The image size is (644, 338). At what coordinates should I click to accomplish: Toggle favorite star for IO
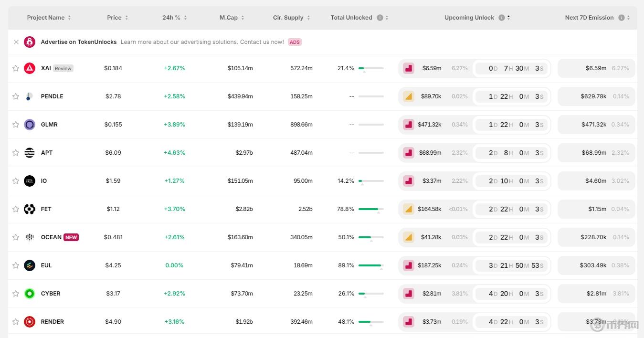pos(16,181)
